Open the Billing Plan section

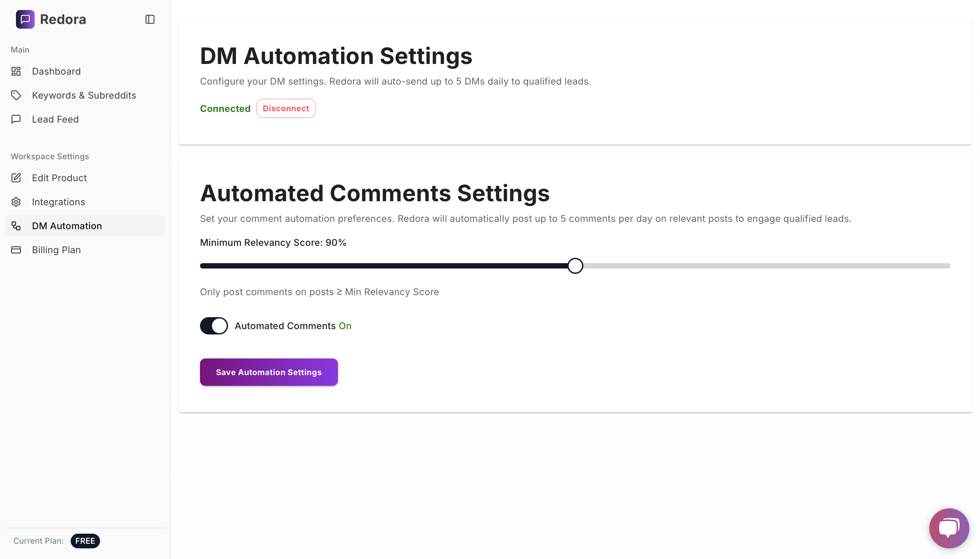pos(56,250)
